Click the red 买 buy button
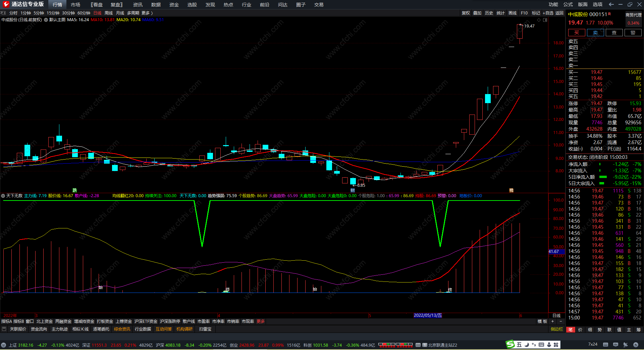The width and height of the screenshot is (644, 350). pos(577,33)
